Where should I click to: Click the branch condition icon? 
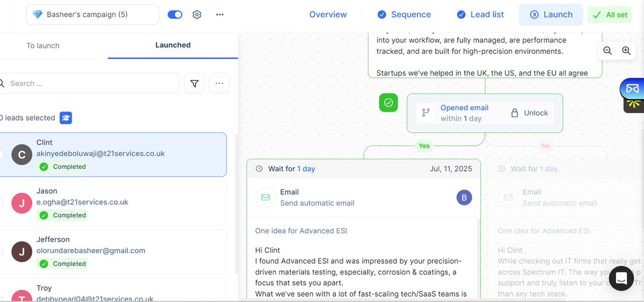(x=426, y=113)
